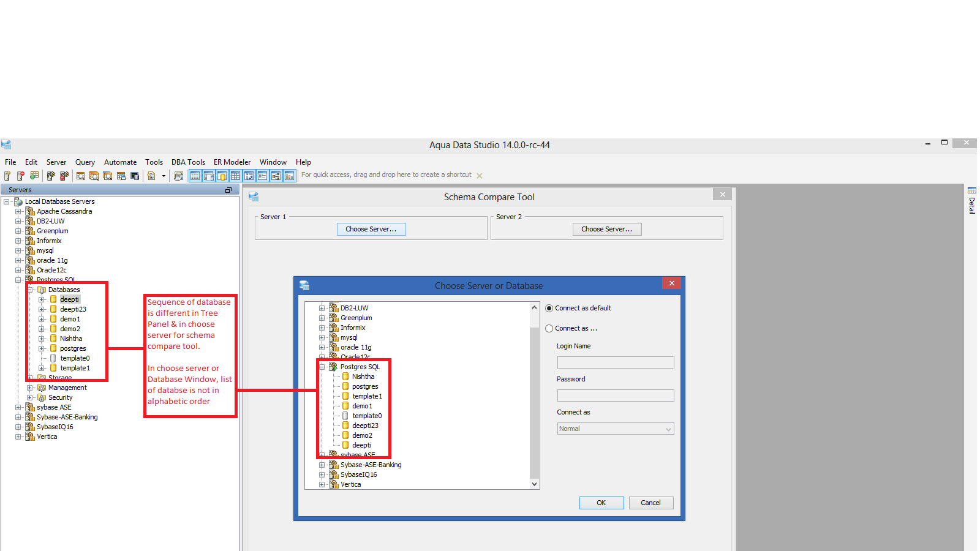Expand the demo1 database in Servers panel

pyautogui.click(x=42, y=319)
